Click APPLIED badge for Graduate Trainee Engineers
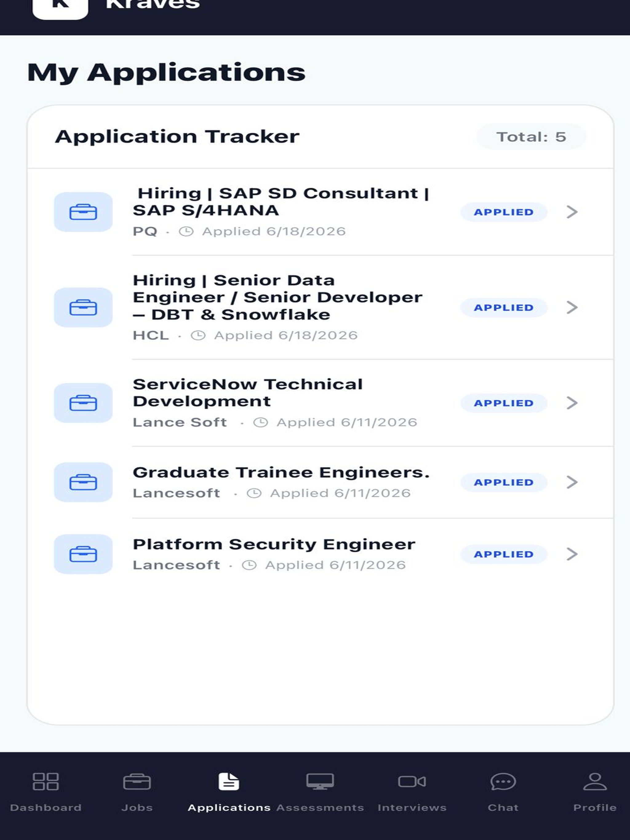 point(504,482)
